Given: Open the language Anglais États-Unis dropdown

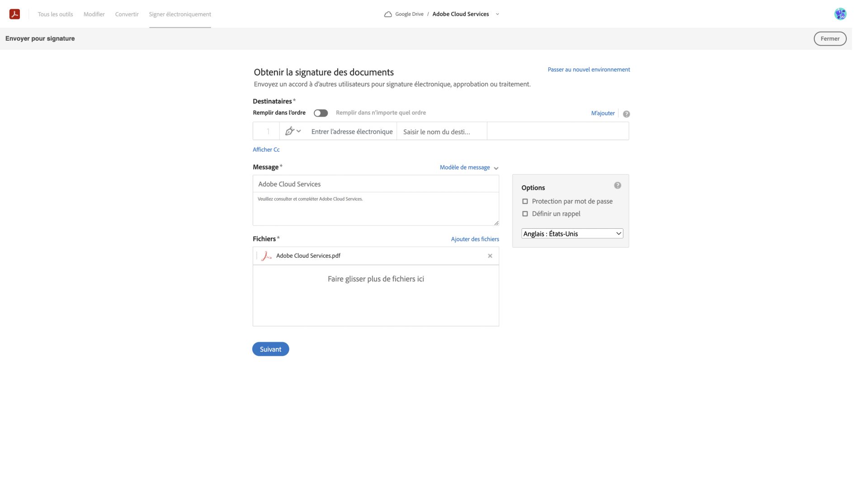Looking at the screenshot, I should 572,233.
